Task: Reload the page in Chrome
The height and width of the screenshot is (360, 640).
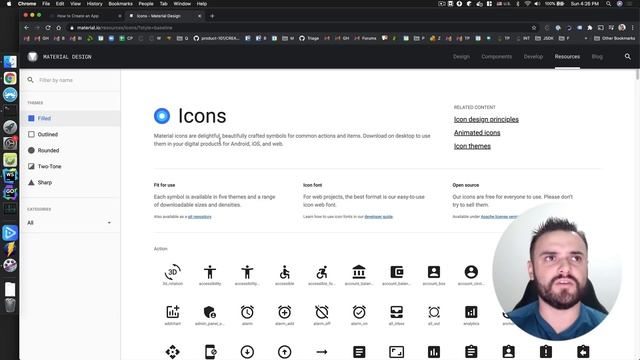Action: click(x=48, y=28)
